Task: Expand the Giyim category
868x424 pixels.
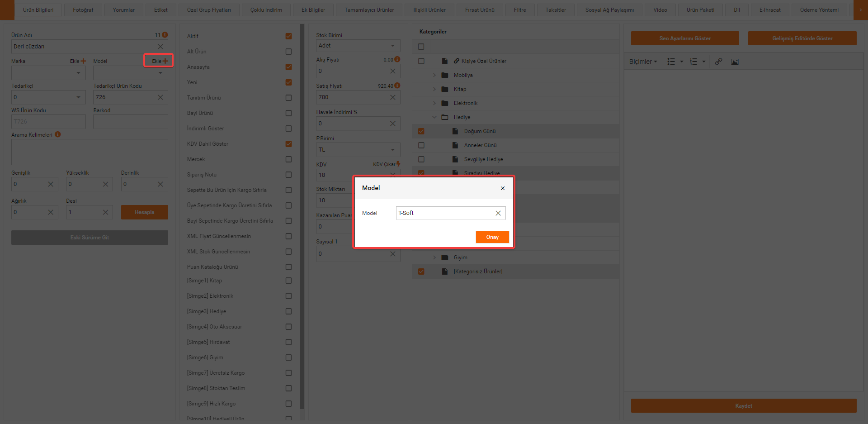Action: [434, 257]
